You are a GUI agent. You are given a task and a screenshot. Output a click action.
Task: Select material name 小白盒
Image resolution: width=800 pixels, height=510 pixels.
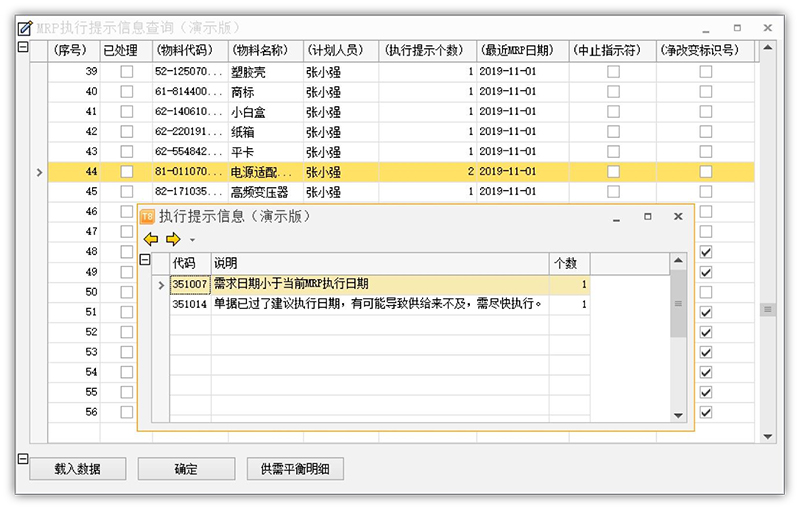tap(248, 112)
